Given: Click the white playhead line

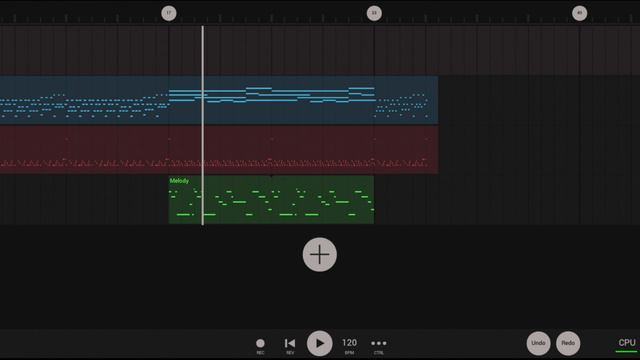Looking at the screenshot, I should (202, 125).
